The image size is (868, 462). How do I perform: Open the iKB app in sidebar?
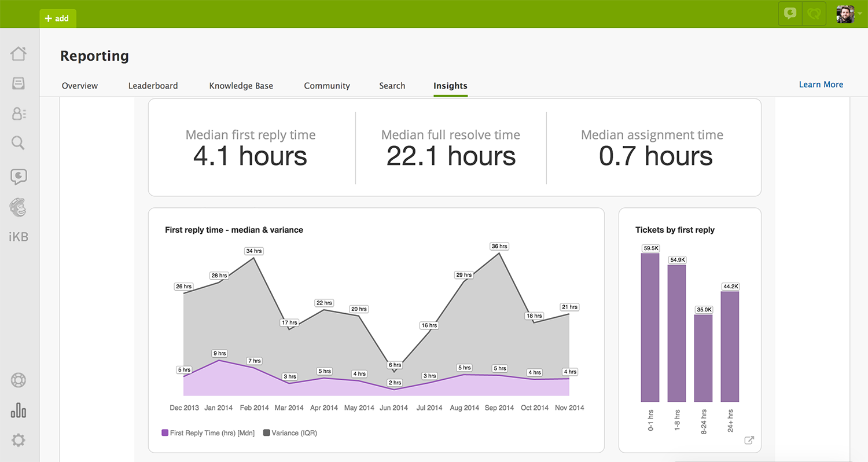(x=19, y=237)
